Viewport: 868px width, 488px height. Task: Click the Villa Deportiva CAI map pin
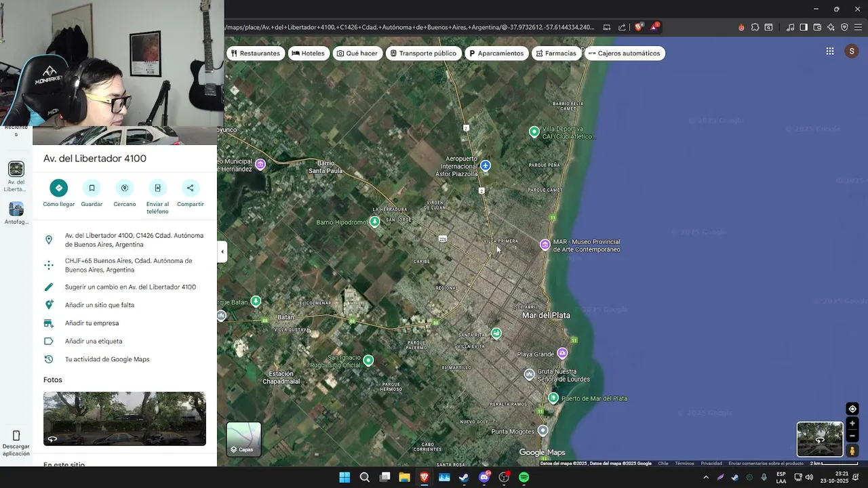pos(534,132)
